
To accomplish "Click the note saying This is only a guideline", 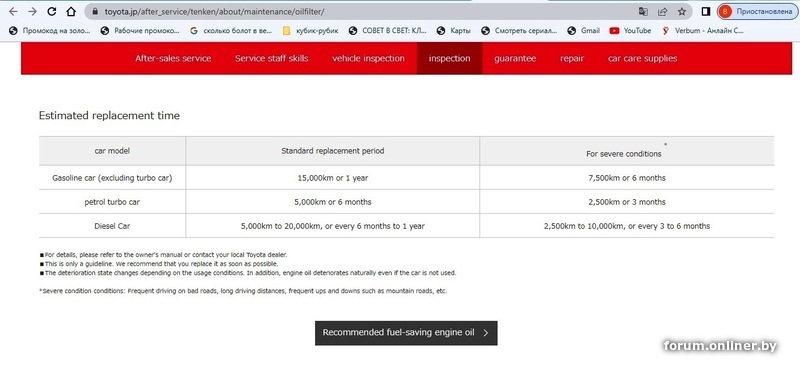I will coord(159,264).
